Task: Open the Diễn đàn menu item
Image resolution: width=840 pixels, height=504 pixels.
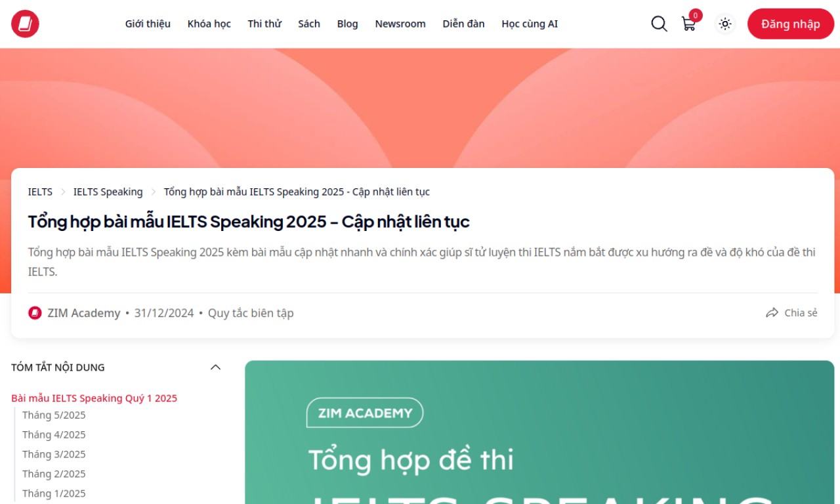Action: (x=463, y=24)
